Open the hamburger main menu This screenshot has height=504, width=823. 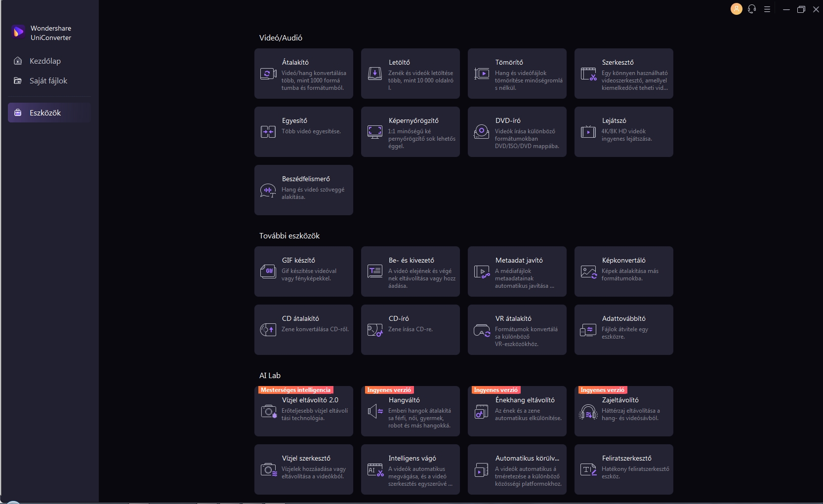click(767, 9)
